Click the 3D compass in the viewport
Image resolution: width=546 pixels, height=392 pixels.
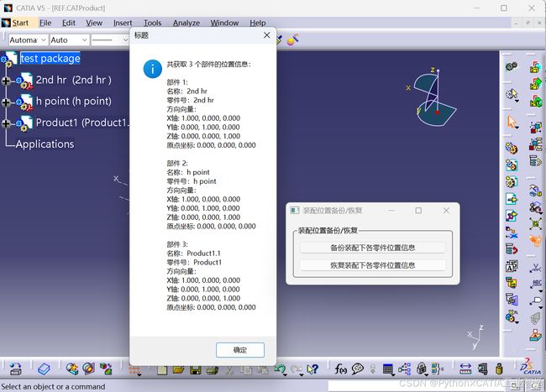click(432, 97)
